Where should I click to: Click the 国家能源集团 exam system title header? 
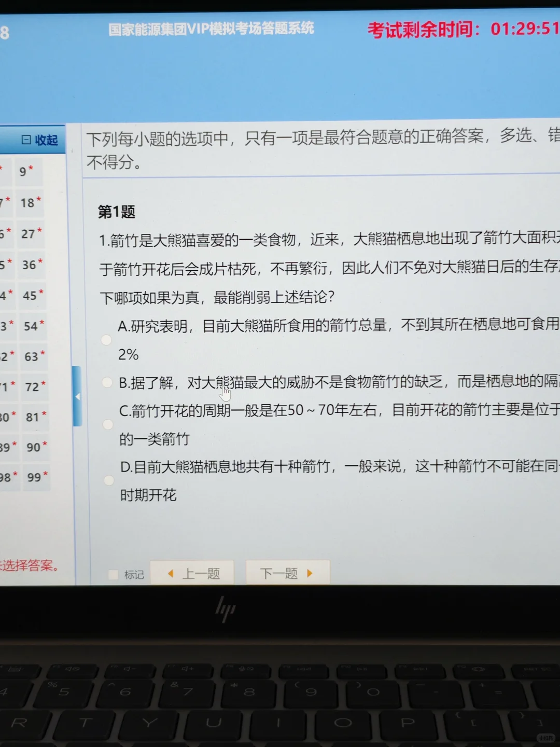[211, 30]
